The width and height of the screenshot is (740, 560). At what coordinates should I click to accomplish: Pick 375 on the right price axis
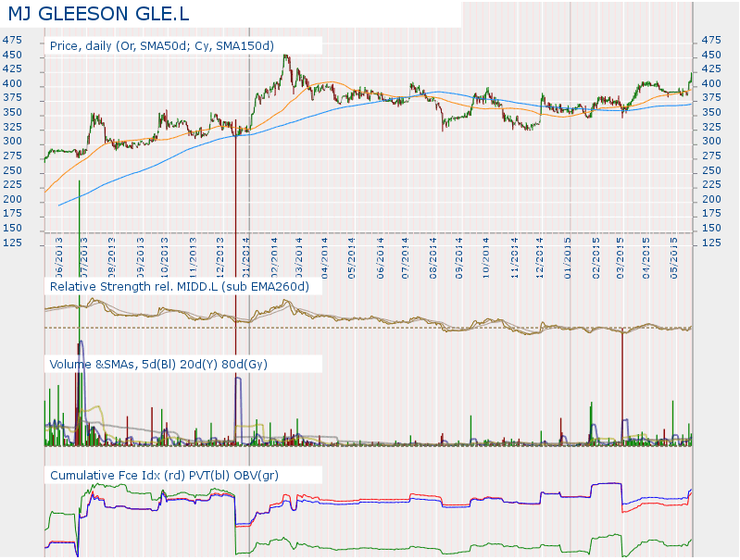click(711, 98)
